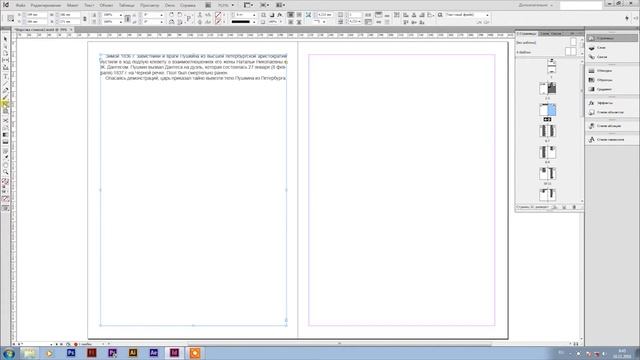Select the Pencil tool
The width and height of the screenshot is (640, 360).
click(x=5, y=97)
